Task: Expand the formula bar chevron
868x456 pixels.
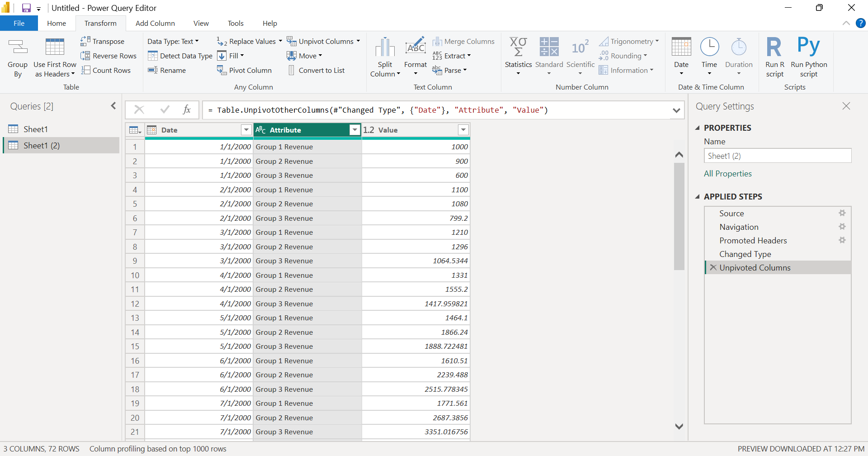Action: click(x=676, y=110)
